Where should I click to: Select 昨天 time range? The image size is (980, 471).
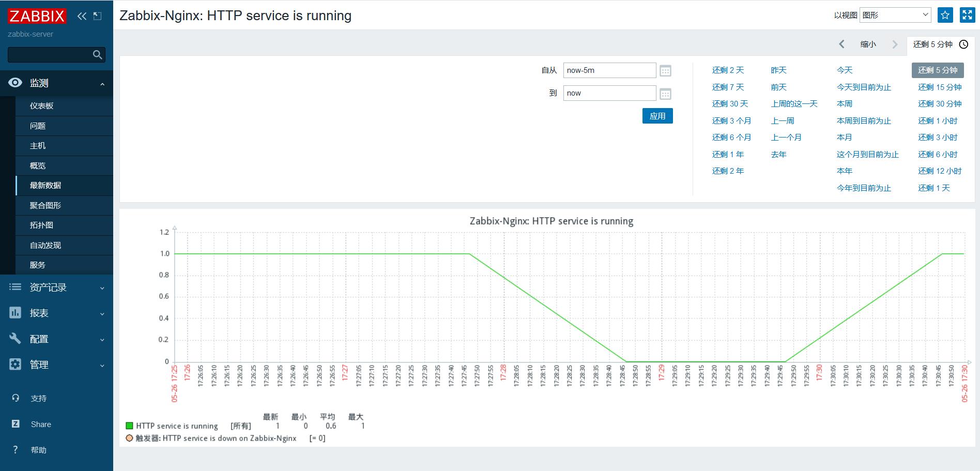tap(778, 70)
